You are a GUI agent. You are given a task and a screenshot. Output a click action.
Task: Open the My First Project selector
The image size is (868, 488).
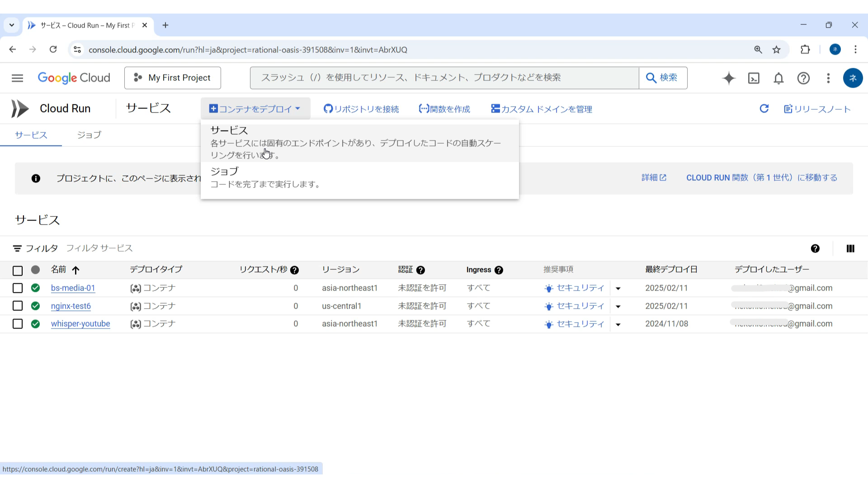click(x=172, y=78)
